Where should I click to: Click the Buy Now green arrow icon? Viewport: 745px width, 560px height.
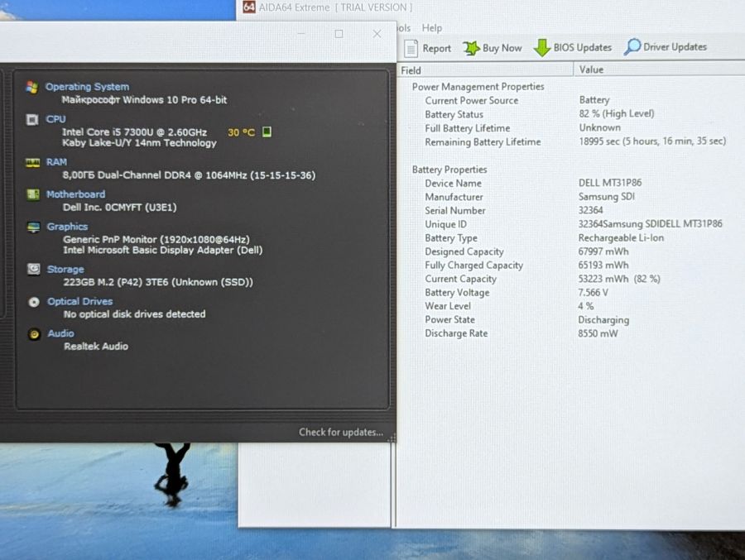471,48
